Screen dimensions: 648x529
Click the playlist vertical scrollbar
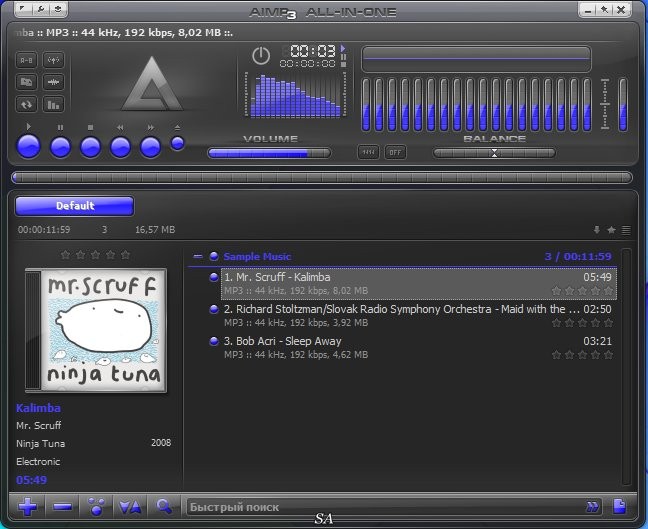pyautogui.click(x=626, y=367)
